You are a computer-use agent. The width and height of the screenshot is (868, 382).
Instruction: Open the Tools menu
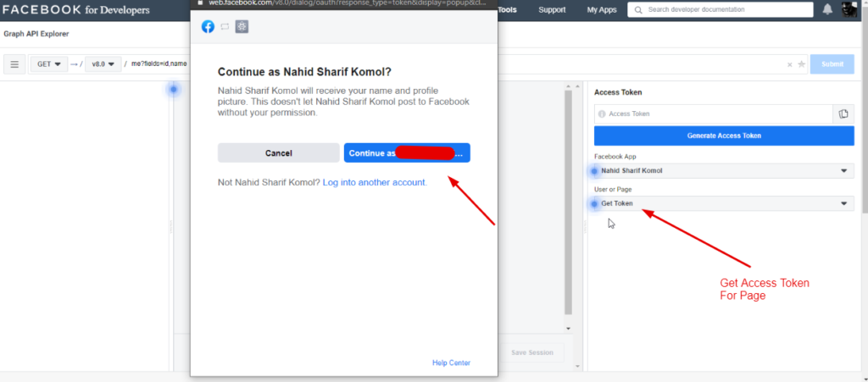point(508,10)
